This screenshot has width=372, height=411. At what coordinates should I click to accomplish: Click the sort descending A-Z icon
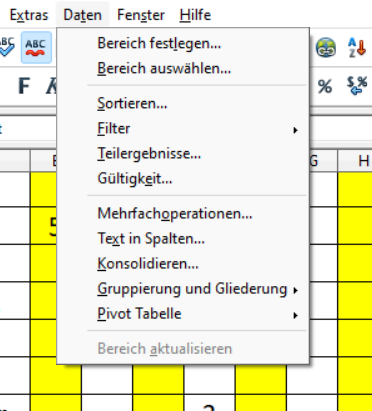[x=357, y=47]
